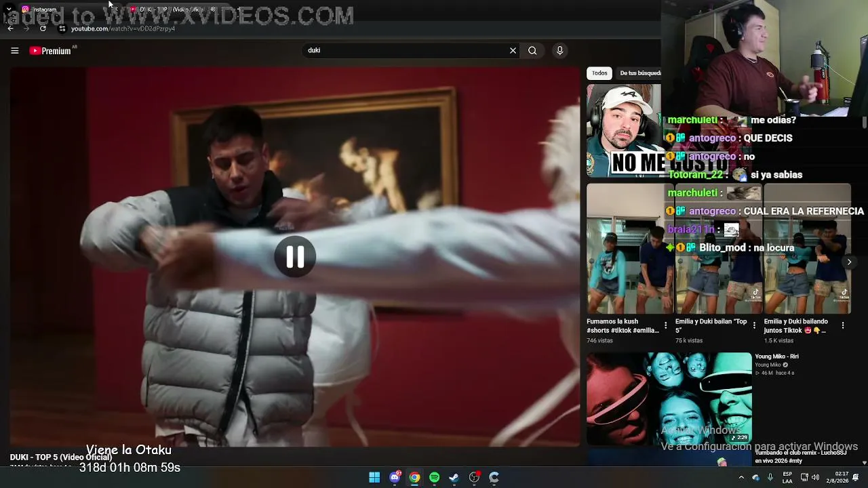Open Steam from the taskbar
This screenshot has height=488, width=868.
coord(454,477)
